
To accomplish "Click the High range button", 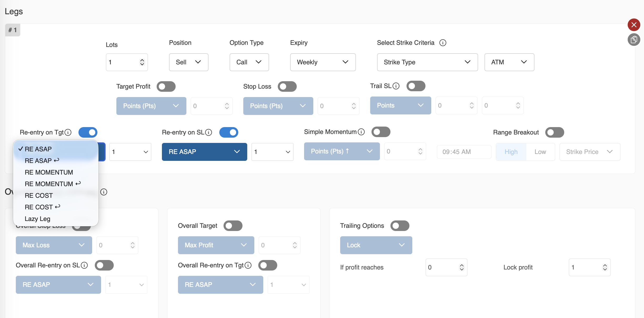I will point(511,152).
